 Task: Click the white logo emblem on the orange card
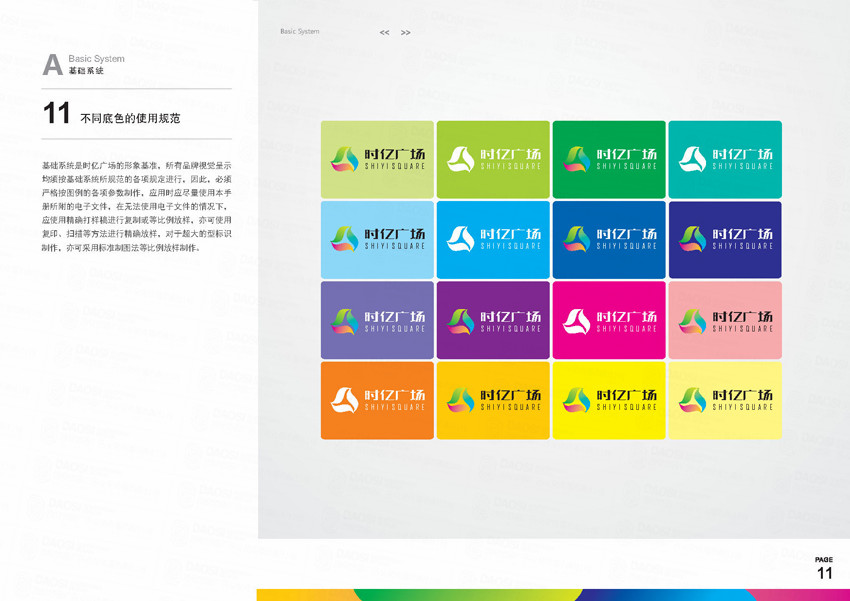(345, 400)
